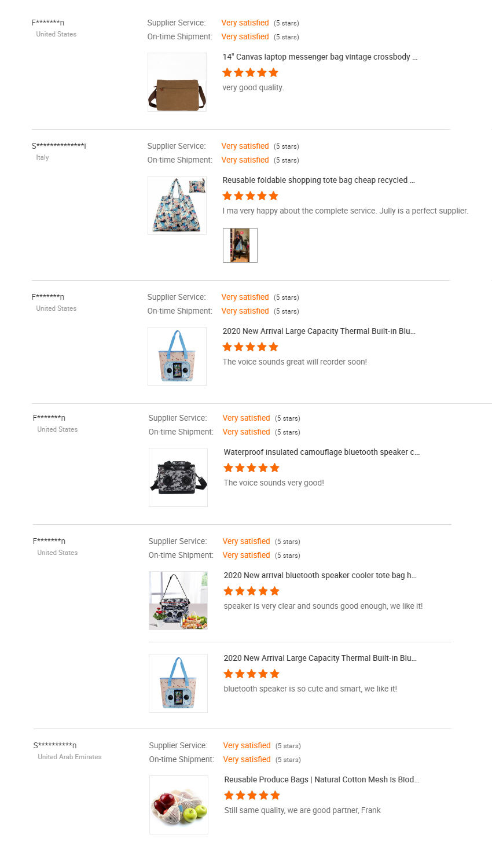Screen dimensions: 492x868
Task: Open 'Waterproof insulated camouflage bluetooth speaker' link
Action: coord(322,452)
